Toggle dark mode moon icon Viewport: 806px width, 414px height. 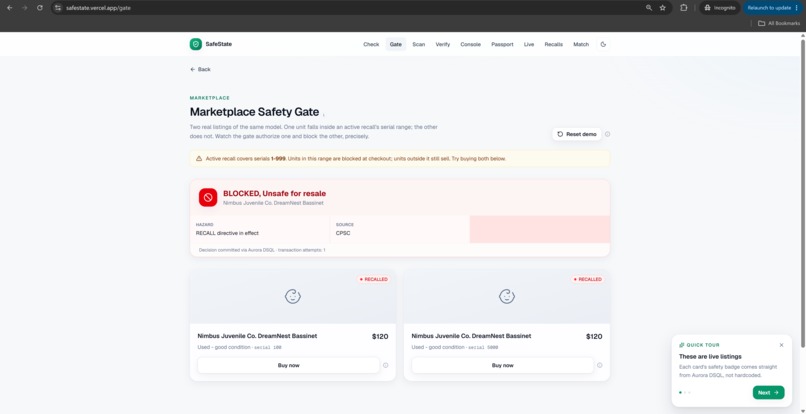tap(603, 44)
